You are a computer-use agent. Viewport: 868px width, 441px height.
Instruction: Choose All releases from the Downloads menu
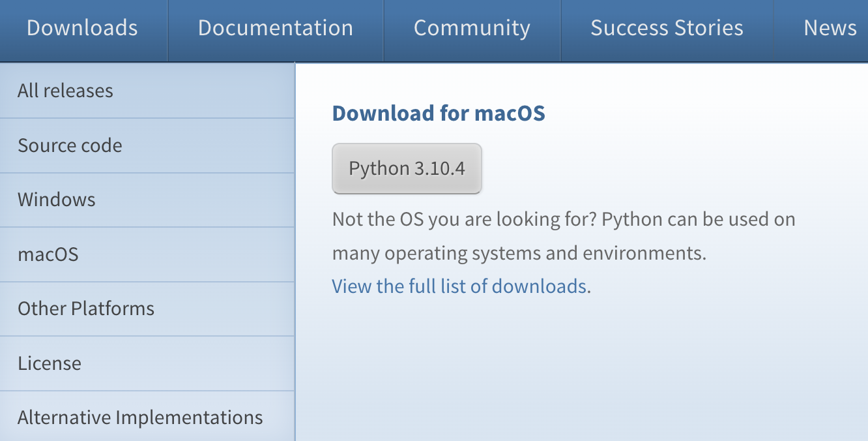tap(65, 91)
